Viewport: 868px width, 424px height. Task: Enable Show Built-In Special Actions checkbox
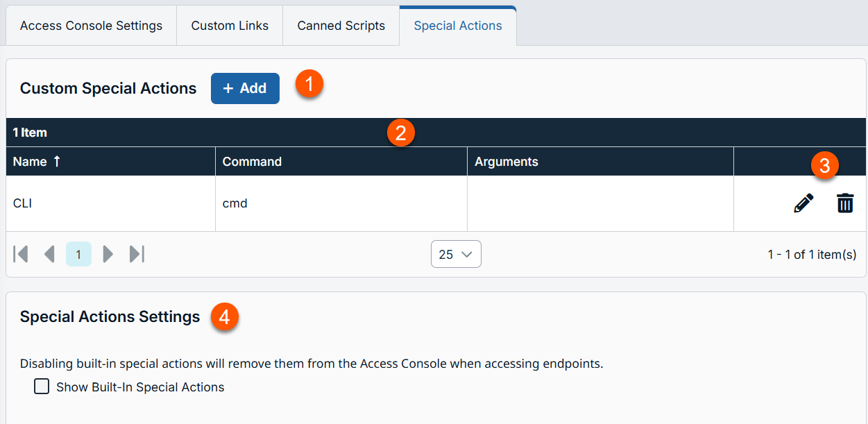42,387
